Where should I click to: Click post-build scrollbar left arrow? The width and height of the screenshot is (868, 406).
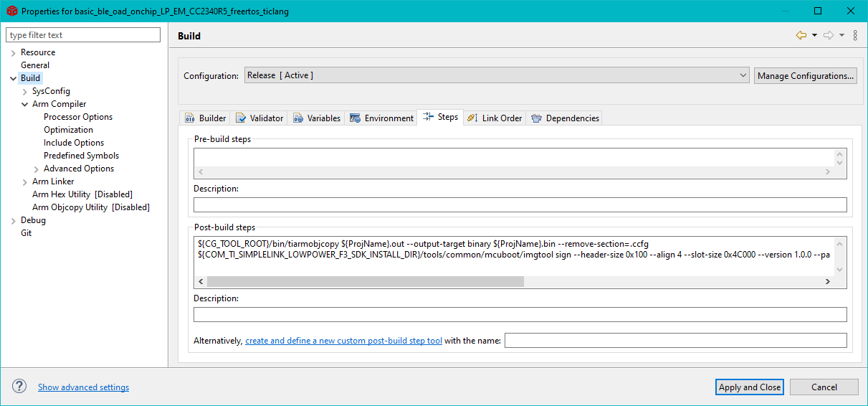point(201,282)
